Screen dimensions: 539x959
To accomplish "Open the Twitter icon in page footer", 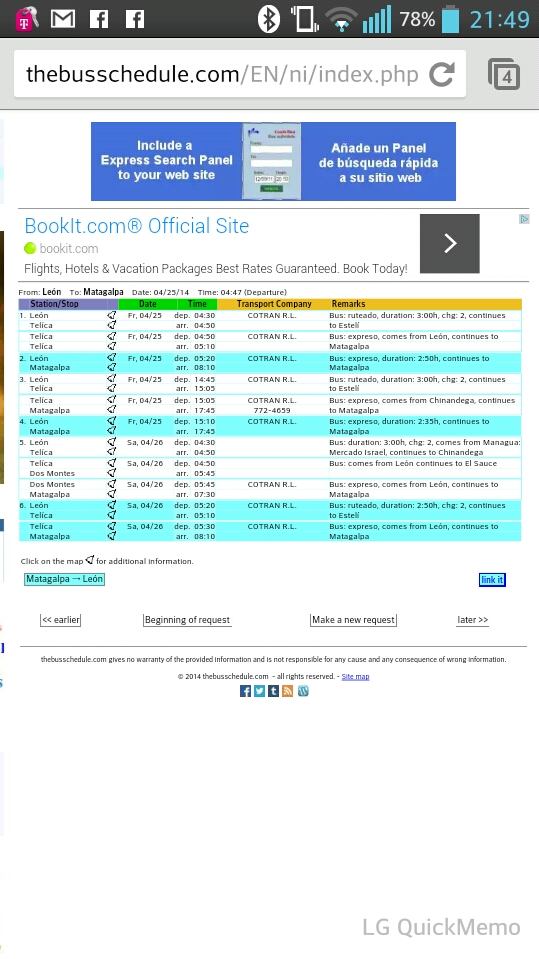I will pyautogui.click(x=259, y=691).
